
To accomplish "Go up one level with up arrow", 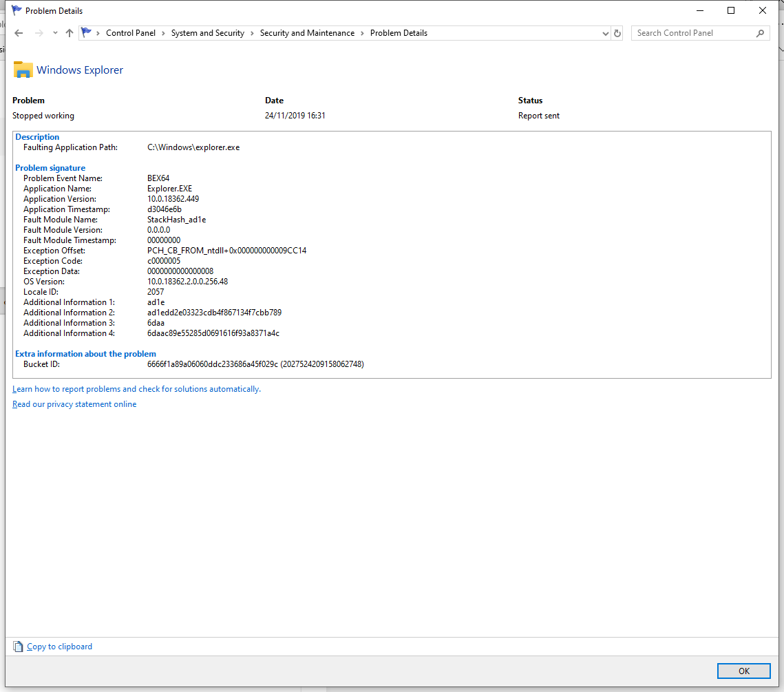I will pyautogui.click(x=70, y=33).
